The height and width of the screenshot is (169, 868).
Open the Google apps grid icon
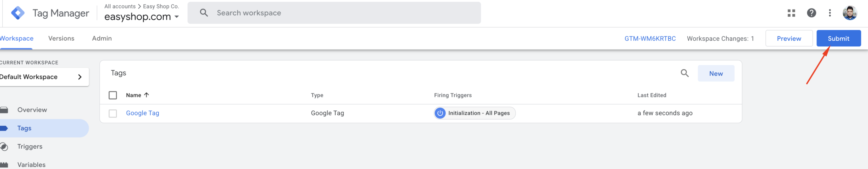(x=791, y=13)
